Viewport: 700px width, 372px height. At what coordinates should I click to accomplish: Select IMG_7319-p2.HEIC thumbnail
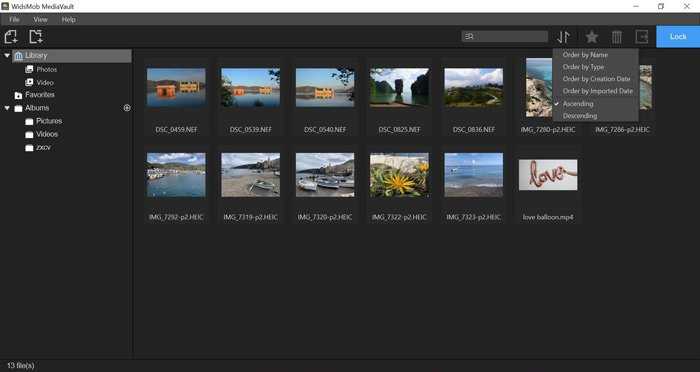coord(250,175)
